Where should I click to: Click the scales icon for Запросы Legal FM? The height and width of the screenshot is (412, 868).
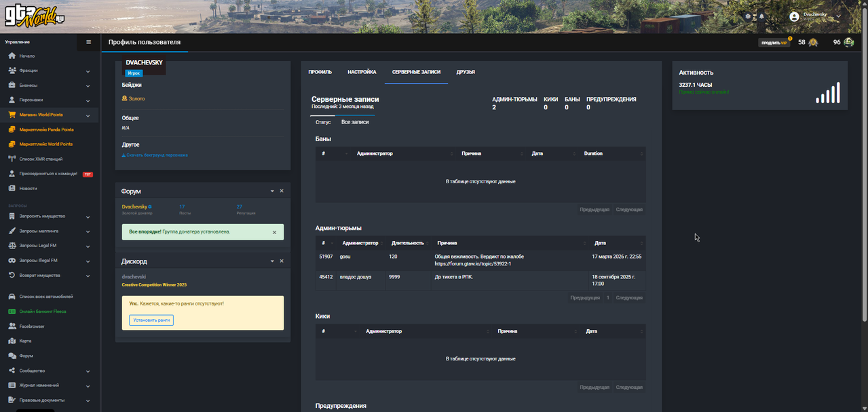pyautogui.click(x=12, y=246)
